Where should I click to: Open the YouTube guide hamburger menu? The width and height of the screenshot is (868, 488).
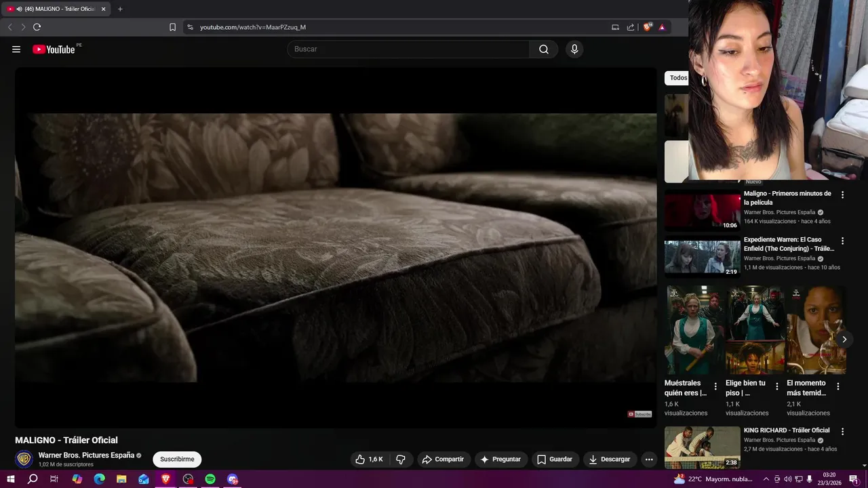coord(16,49)
